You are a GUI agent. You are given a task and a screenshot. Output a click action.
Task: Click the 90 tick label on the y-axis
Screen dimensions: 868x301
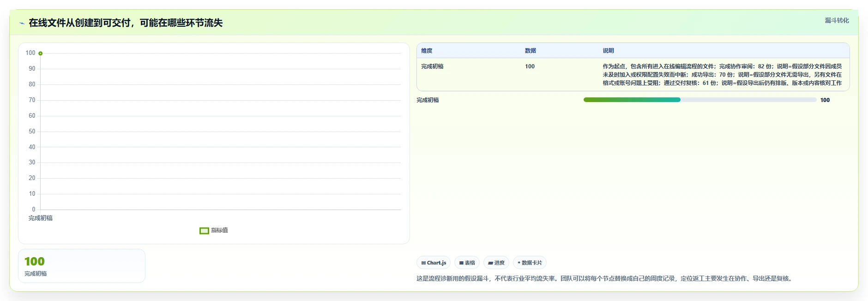click(x=32, y=68)
